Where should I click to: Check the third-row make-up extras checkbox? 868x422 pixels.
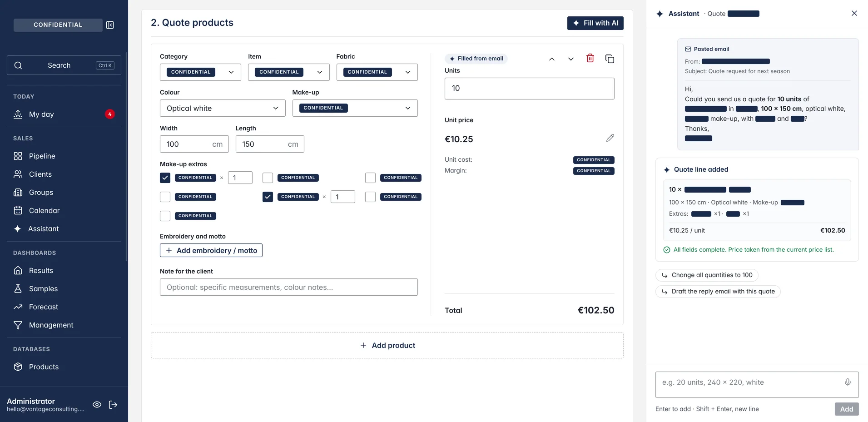165,216
